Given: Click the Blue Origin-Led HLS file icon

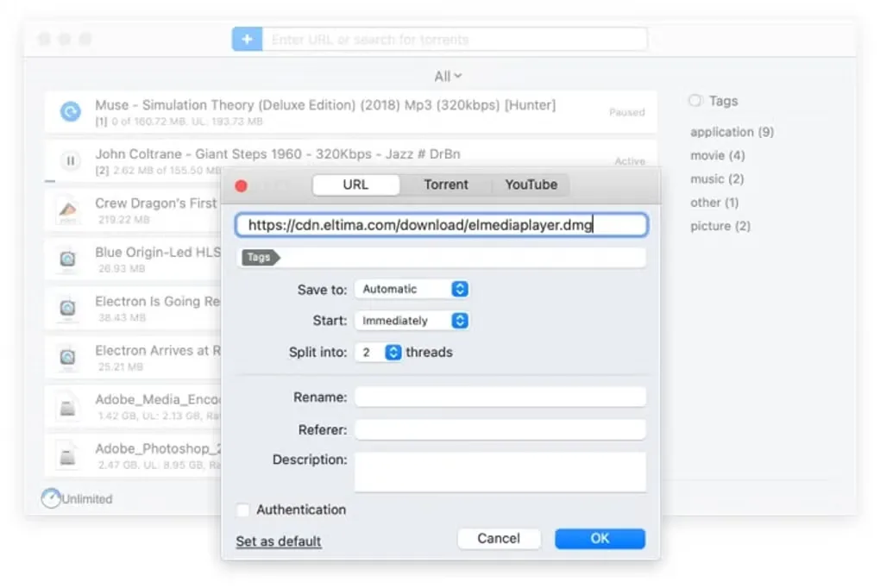Looking at the screenshot, I should pyautogui.click(x=68, y=260).
